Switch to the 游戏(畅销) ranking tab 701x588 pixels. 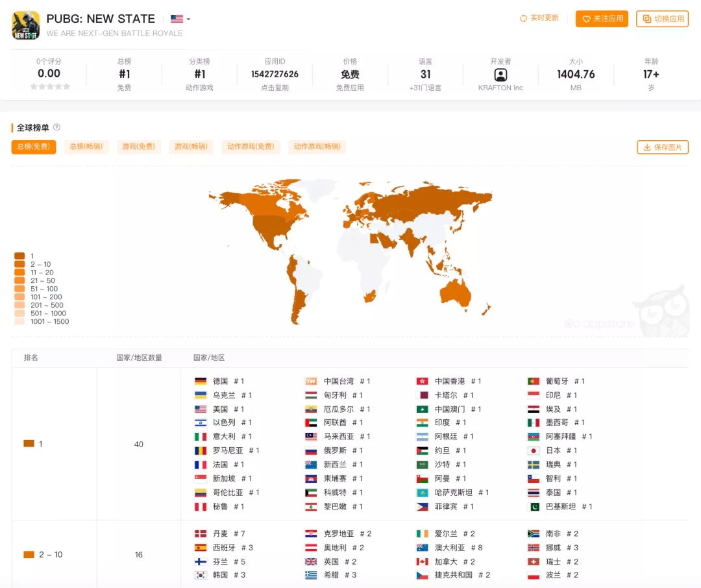click(x=191, y=147)
